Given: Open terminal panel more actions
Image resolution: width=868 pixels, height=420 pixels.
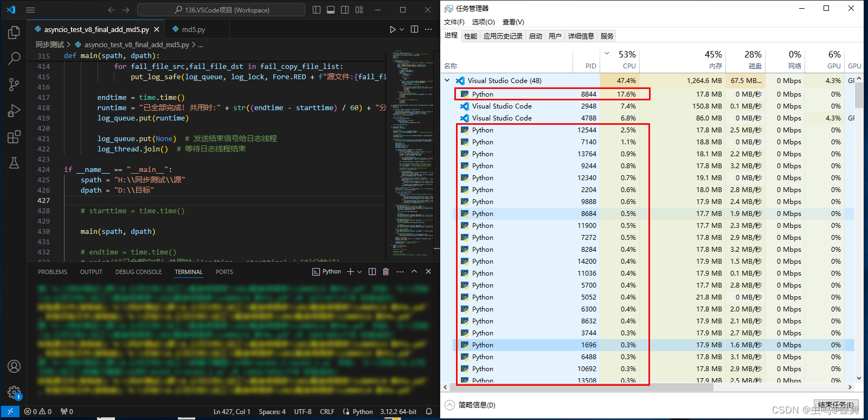Looking at the screenshot, I should (400, 271).
